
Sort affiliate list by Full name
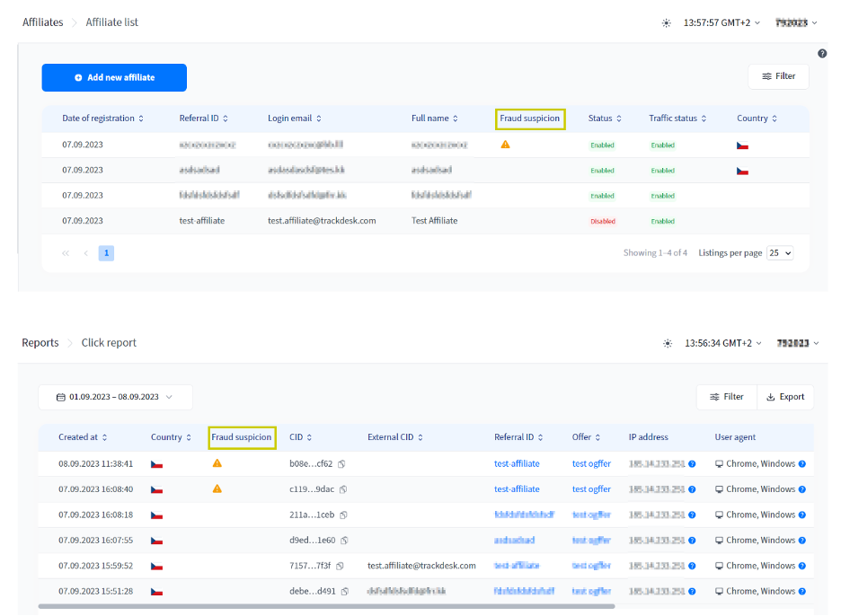(x=435, y=119)
